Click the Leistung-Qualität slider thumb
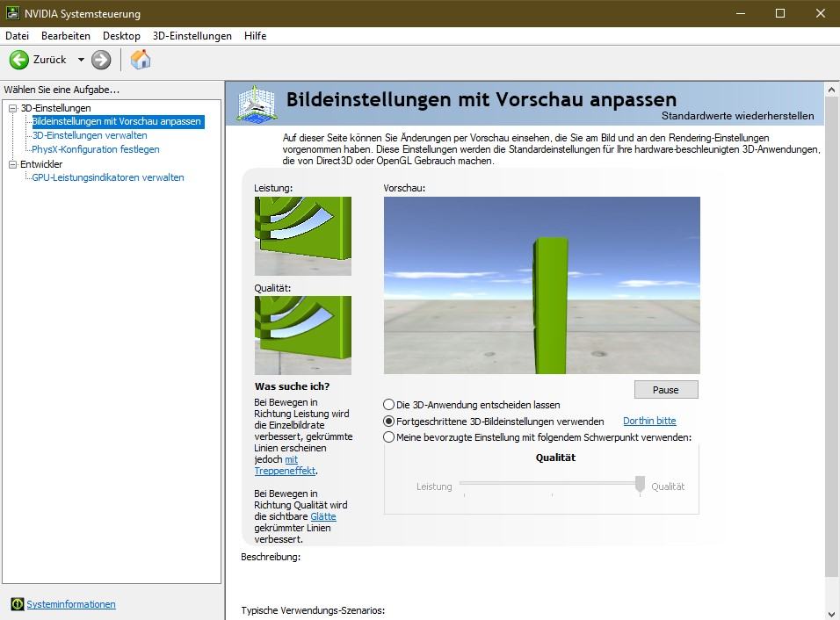840x620 pixels. coord(640,485)
